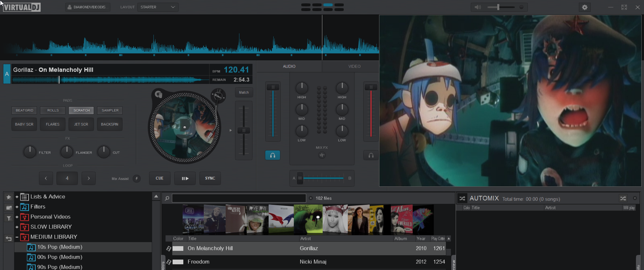Open the LAYOUT dropdown showing STARTER

click(158, 7)
